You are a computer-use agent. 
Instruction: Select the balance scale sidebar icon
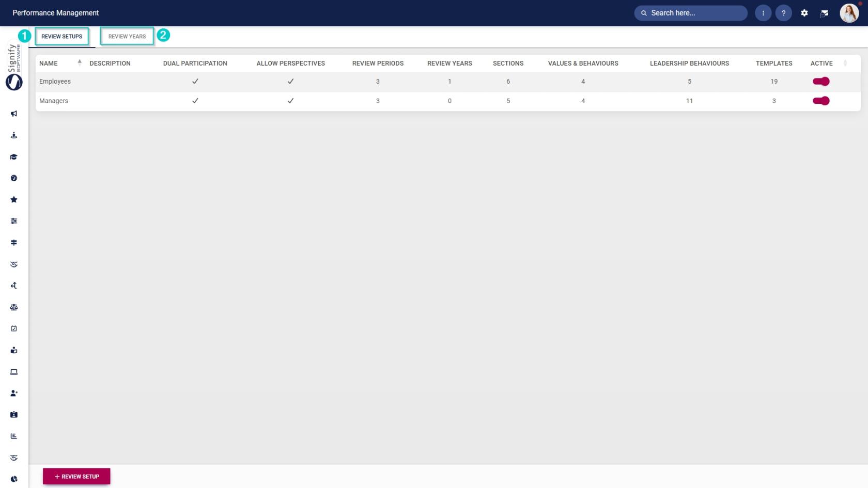(14, 307)
